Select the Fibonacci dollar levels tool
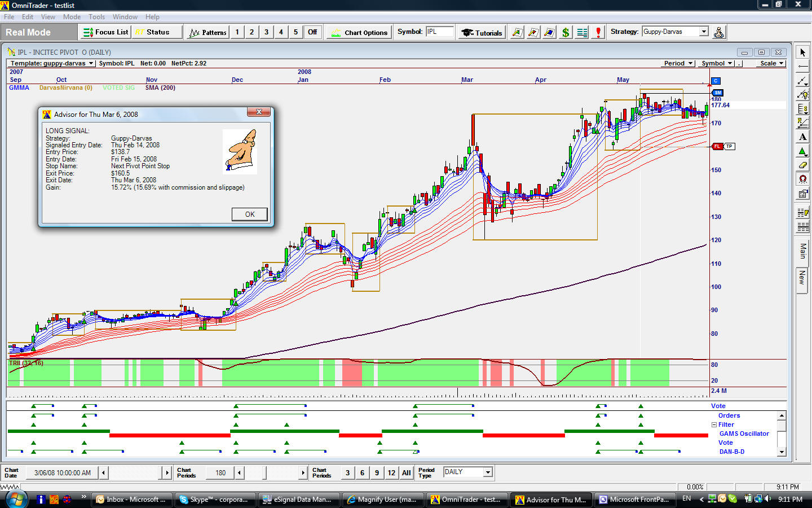Viewport: 812px width, 508px height. pos(802,109)
